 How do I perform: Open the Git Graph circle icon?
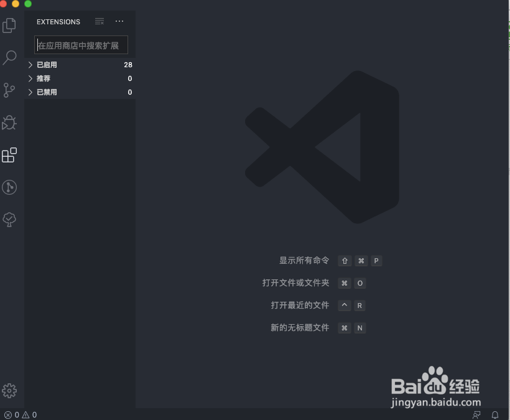(x=9, y=187)
